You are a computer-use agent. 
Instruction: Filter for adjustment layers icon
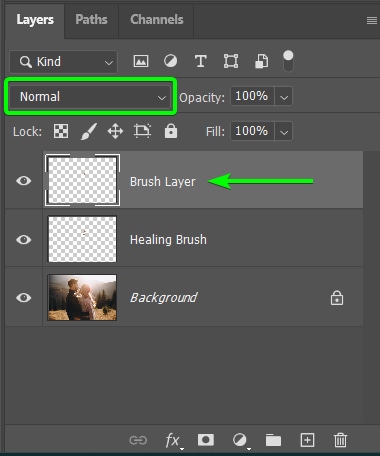point(170,61)
